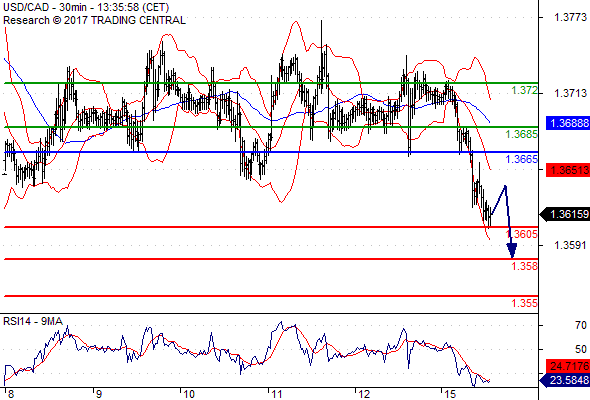The height and width of the screenshot is (400, 590).
Task: Click the blue 1.3665 pivot level label
Action: pos(522,159)
